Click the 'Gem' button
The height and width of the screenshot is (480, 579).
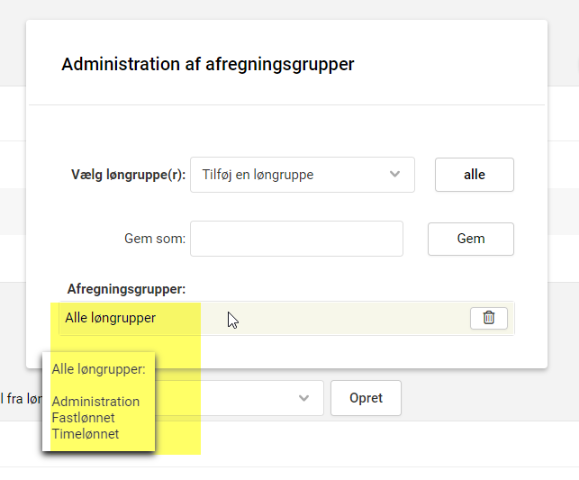(x=471, y=239)
